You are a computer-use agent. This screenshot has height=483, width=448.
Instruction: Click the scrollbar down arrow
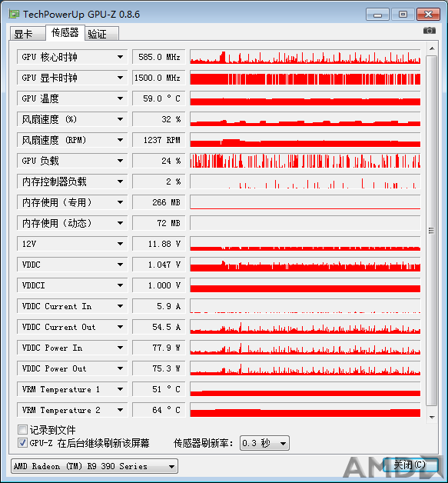click(x=432, y=417)
